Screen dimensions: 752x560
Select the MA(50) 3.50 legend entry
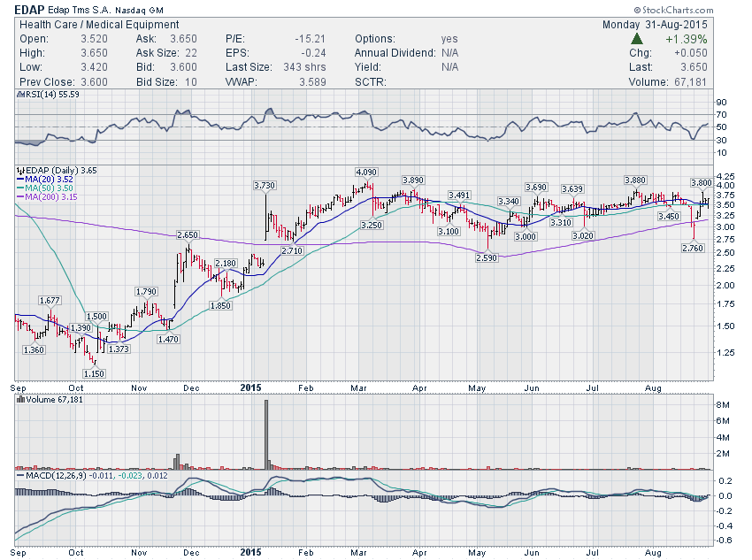point(45,188)
